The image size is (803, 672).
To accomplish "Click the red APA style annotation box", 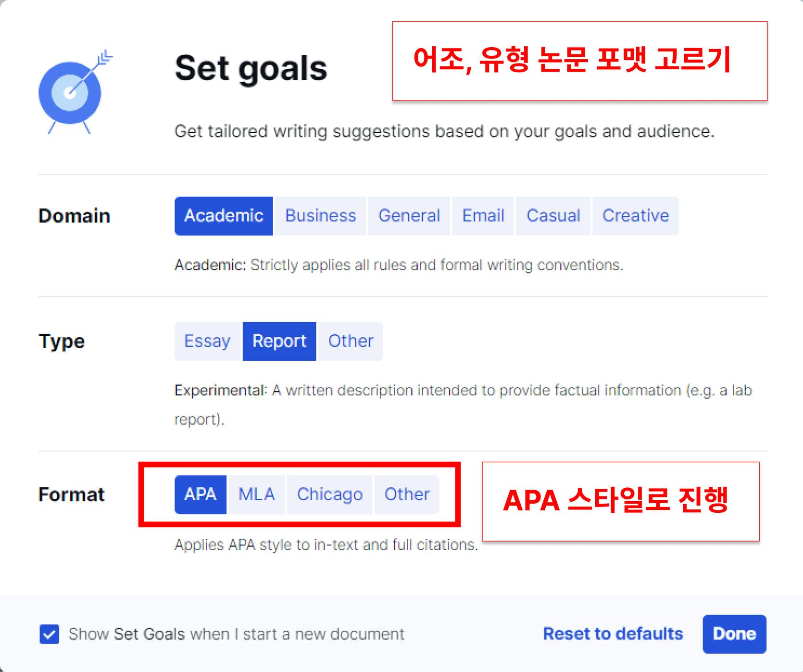I will 620,501.
